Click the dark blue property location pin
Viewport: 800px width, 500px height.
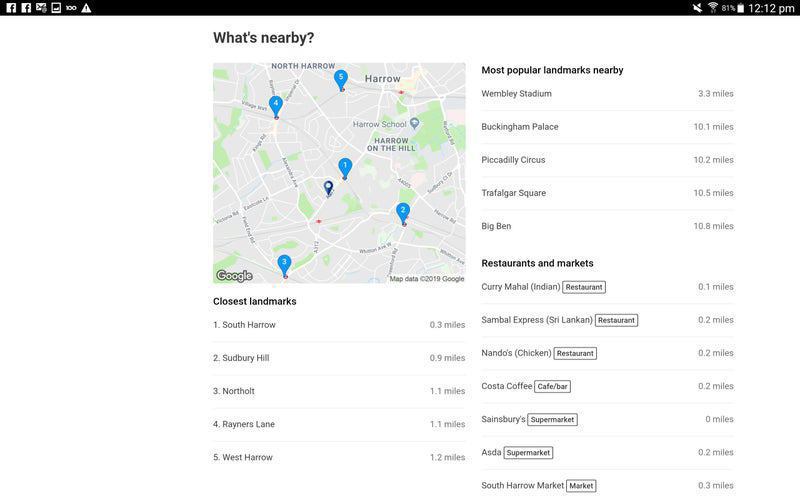point(328,187)
